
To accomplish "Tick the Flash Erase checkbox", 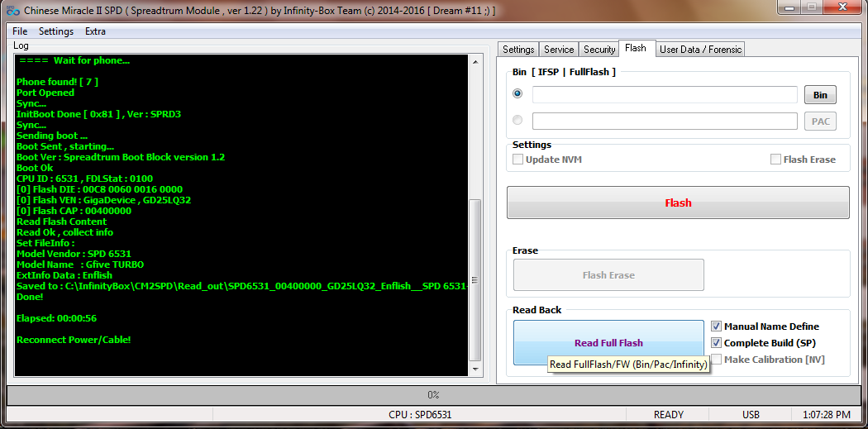I will 775,160.
